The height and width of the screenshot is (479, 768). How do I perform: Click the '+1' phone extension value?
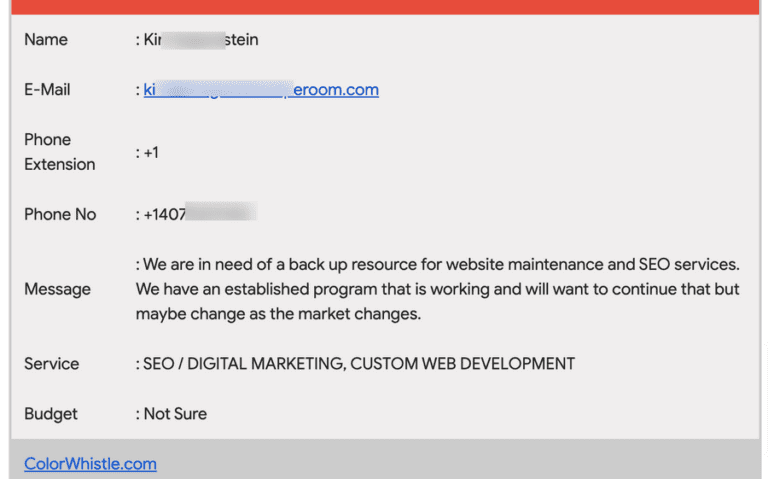(x=151, y=152)
